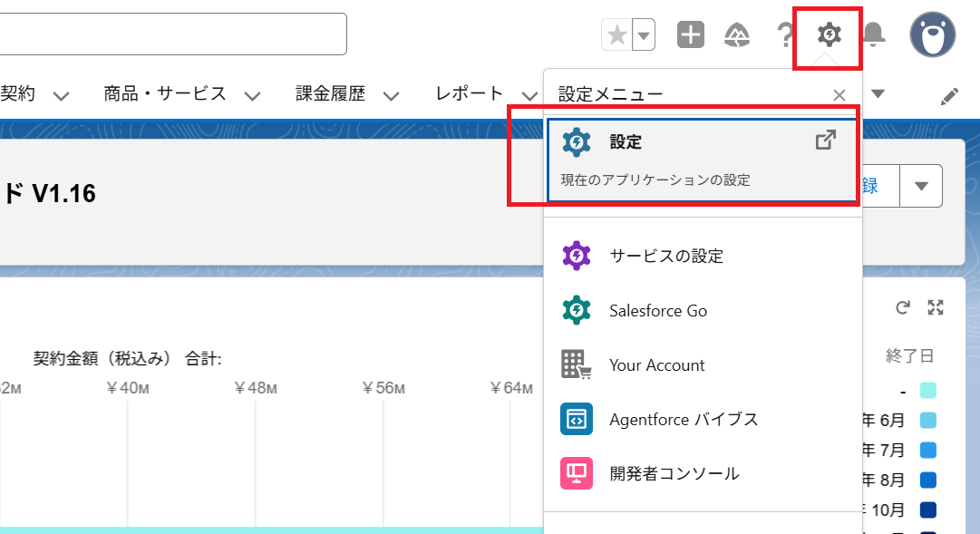This screenshot has width=980, height=534.
Task: Open the favorites list dropdown arrow
Action: [x=643, y=35]
